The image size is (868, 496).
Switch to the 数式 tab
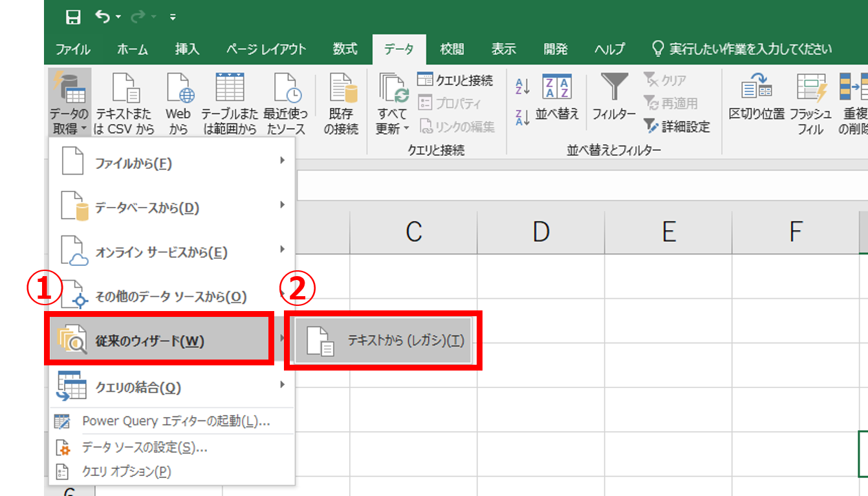click(345, 49)
